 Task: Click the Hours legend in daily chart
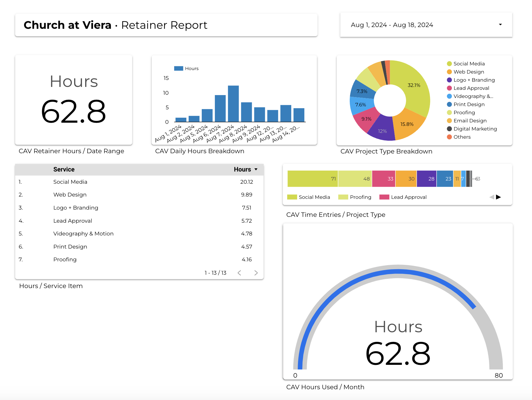point(186,68)
